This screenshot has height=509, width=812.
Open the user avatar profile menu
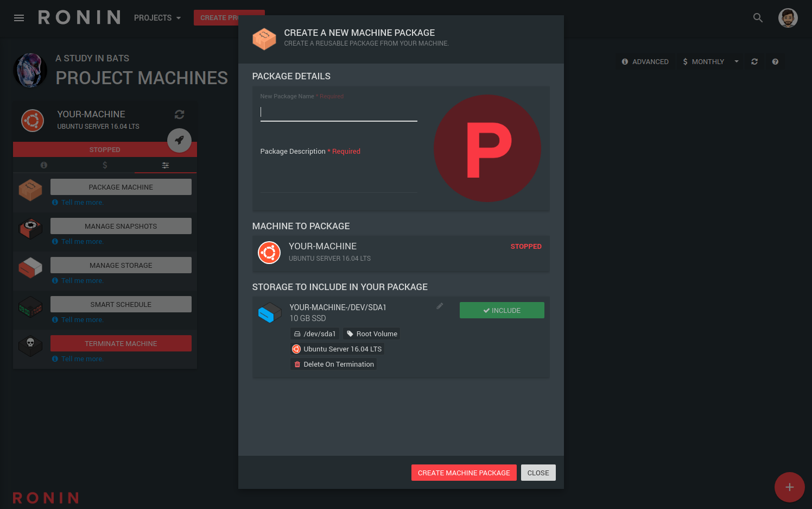click(x=788, y=18)
